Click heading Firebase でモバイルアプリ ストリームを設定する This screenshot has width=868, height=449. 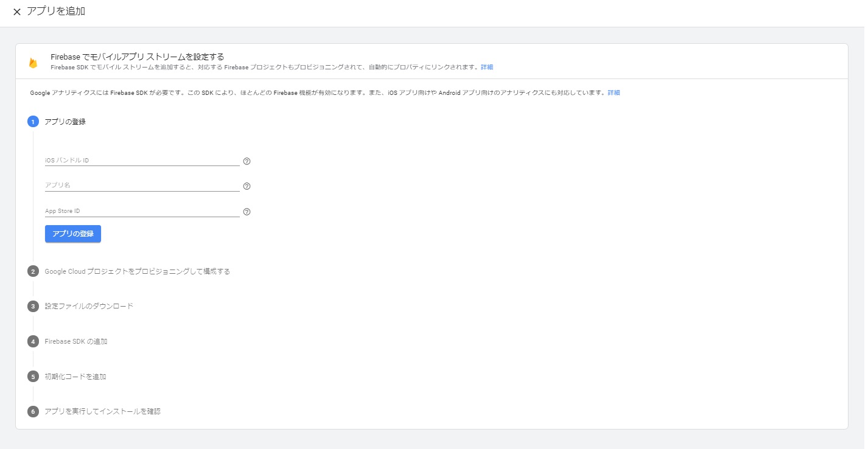(138, 57)
